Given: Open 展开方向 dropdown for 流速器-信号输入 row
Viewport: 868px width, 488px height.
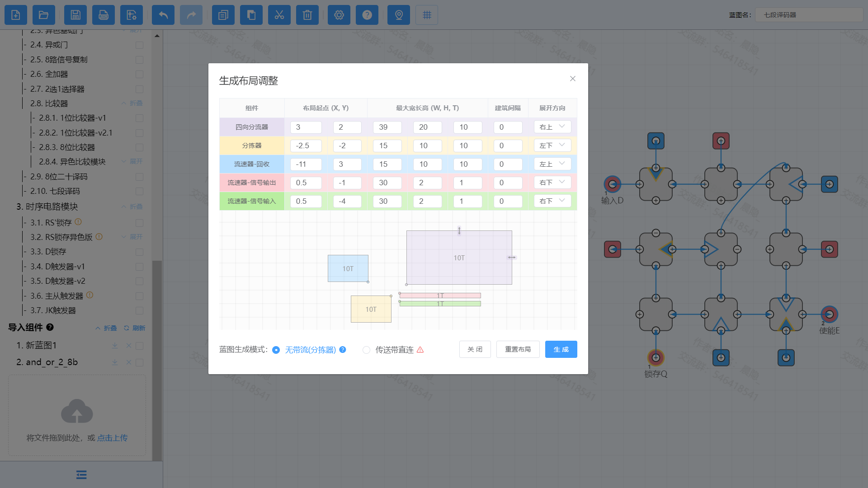Looking at the screenshot, I should point(552,201).
